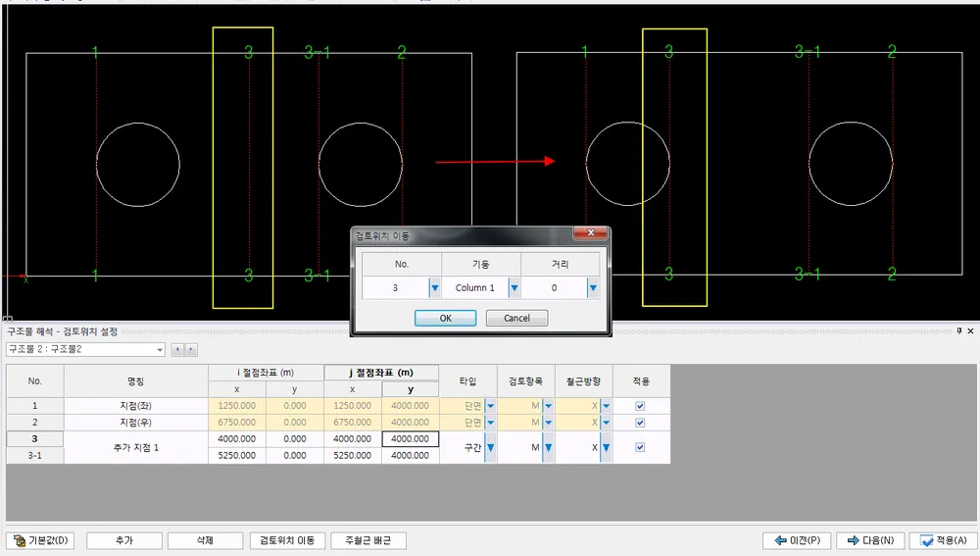The height and width of the screenshot is (556, 980).
Task: Go to previous structure with left arrow
Action: click(x=177, y=350)
